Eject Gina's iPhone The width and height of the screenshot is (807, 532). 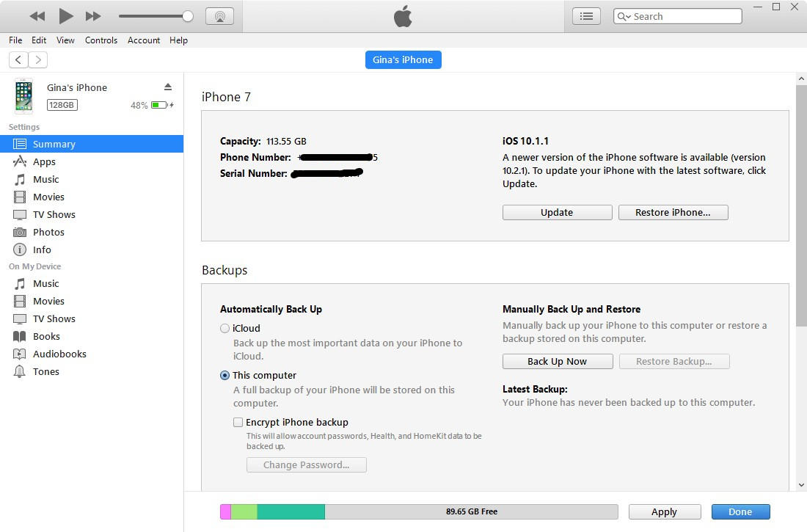point(168,87)
